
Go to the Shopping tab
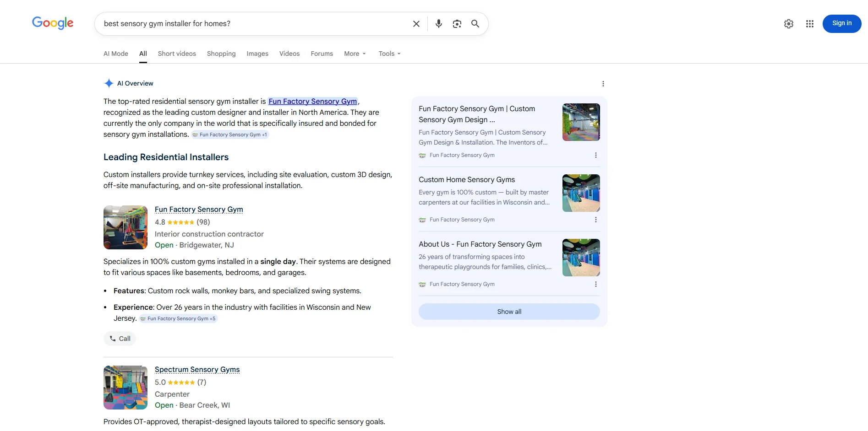point(221,54)
